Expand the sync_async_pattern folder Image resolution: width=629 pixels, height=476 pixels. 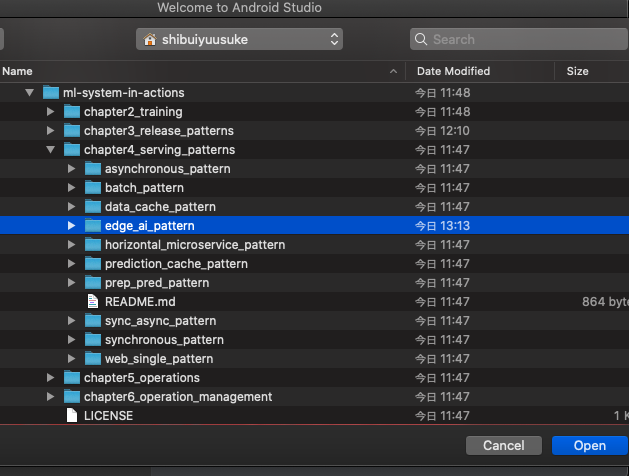[71, 321]
